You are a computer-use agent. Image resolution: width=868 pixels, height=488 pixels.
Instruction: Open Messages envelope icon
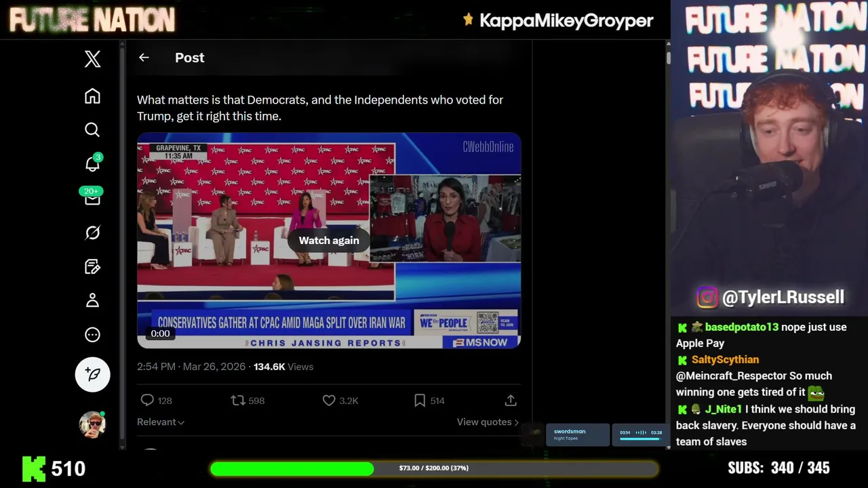(92, 199)
